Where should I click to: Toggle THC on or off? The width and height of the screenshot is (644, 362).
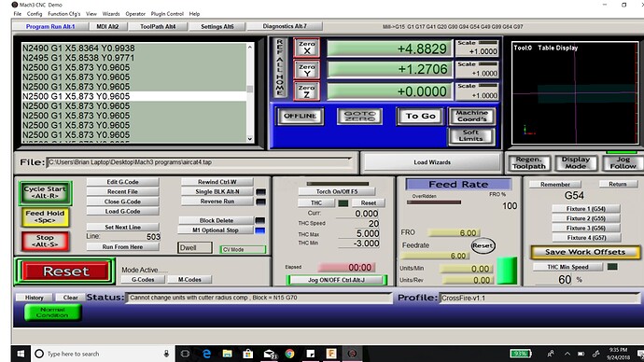point(316,202)
